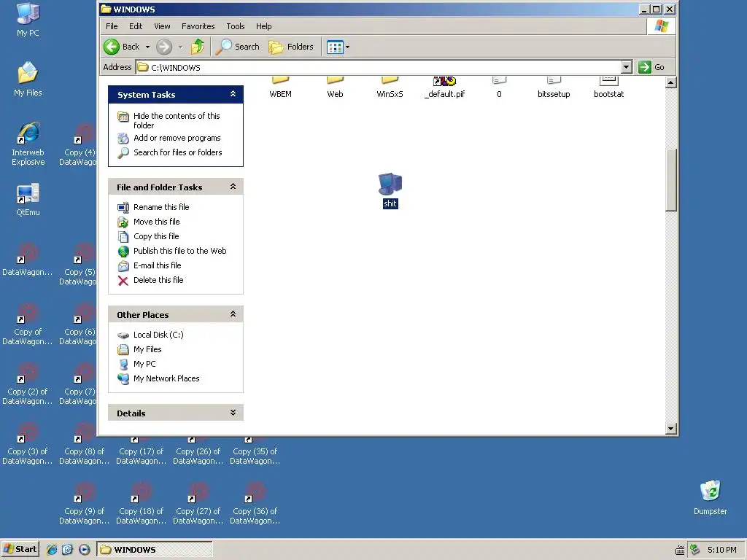747x560 pixels.
Task: Open the View menu
Action: (x=162, y=26)
